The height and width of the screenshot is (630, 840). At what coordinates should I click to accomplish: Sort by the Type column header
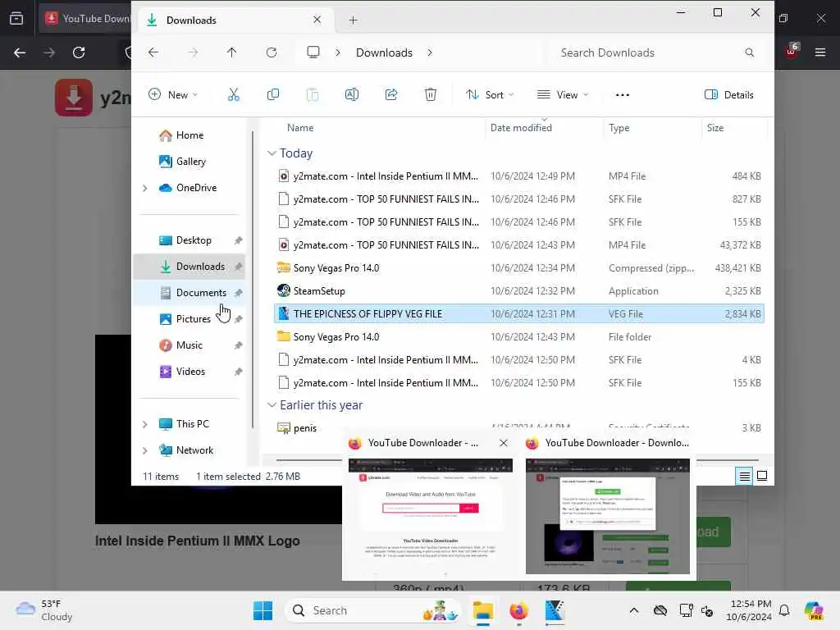(x=619, y=128)
